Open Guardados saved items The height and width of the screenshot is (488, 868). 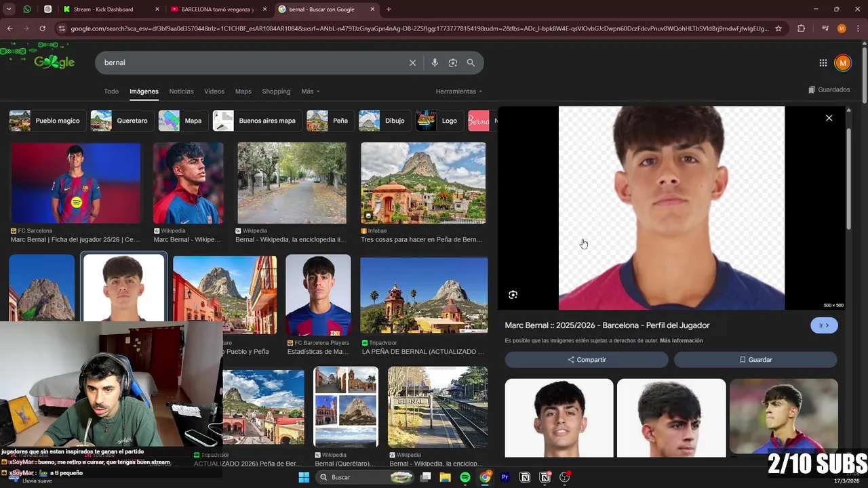coord(829,89)
